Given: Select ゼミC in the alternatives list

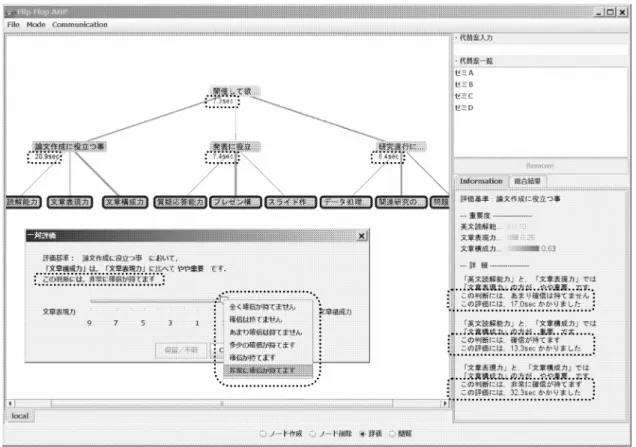Looking at the screenshot, I should point(541,96).
